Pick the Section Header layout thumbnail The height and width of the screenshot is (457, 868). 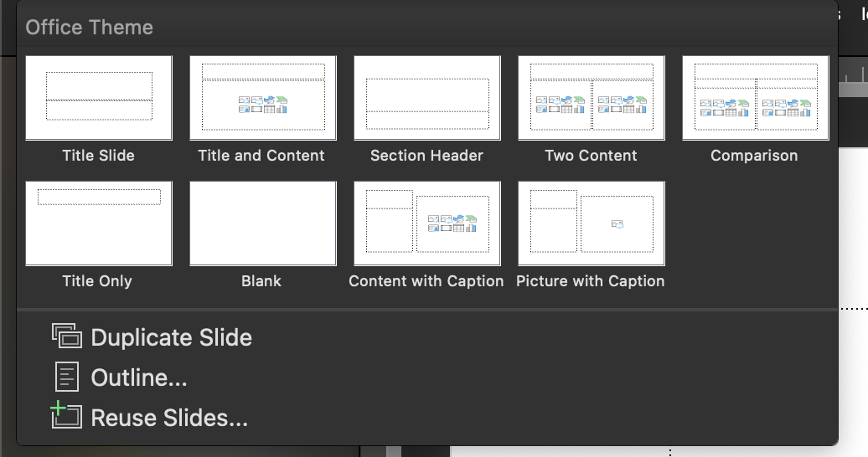427,98
